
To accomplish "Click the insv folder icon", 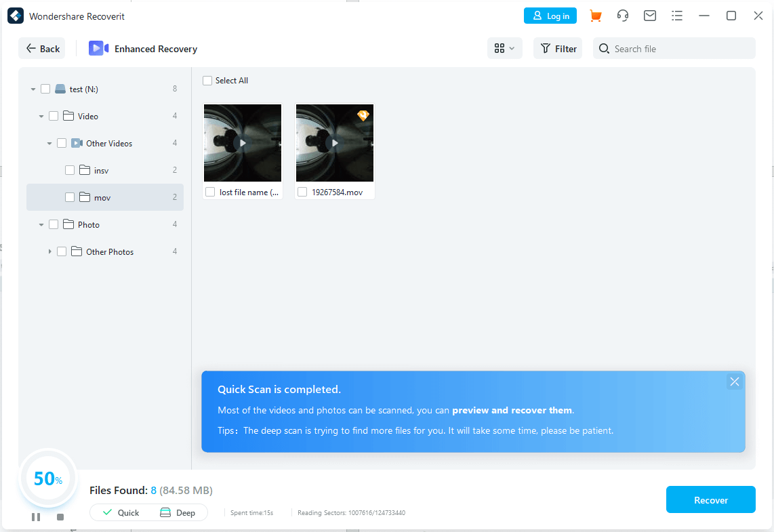I will pyautogui.click(x=85, y=170).
